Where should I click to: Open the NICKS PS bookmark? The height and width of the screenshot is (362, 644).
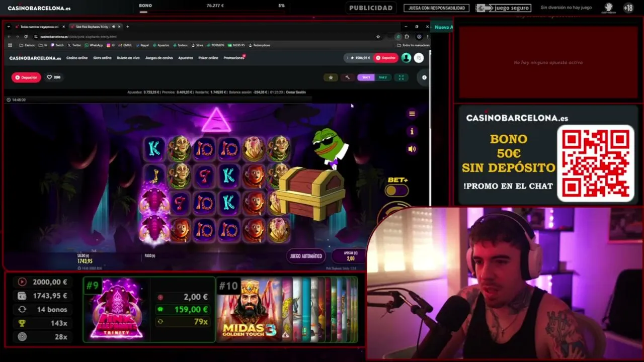click(236, 45)
